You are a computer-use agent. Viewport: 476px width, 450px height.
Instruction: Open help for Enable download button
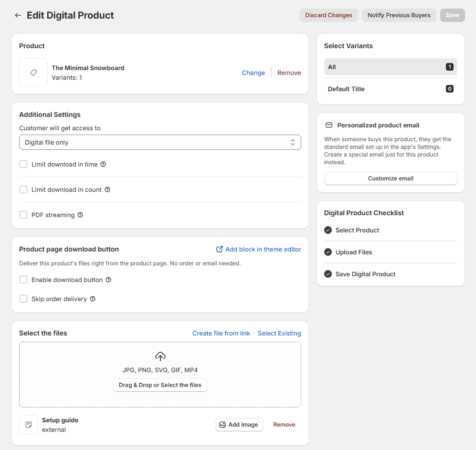(108, 280)
